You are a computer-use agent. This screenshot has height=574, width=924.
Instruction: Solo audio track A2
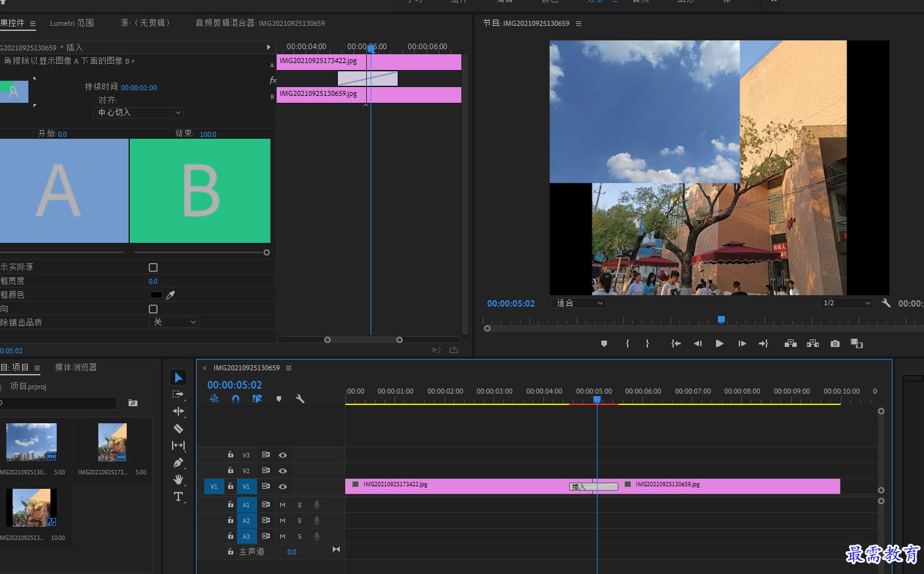pyautogui.click(x=299, y=520)
